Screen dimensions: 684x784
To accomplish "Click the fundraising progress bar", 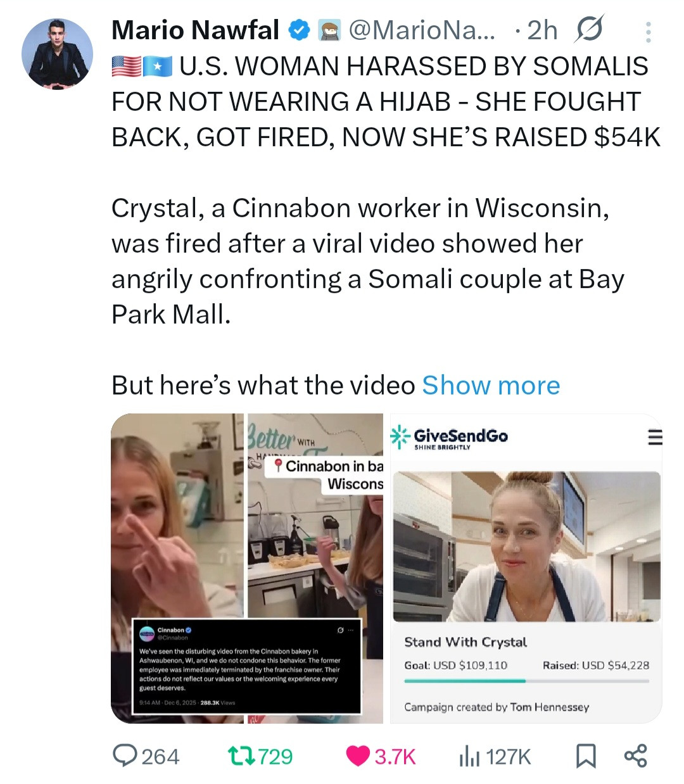I will point(527,681).
